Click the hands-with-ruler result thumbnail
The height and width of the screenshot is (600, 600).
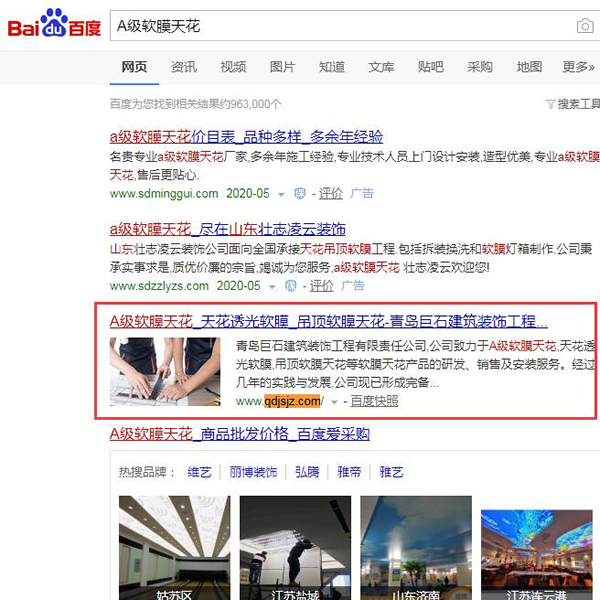point(165,372)
